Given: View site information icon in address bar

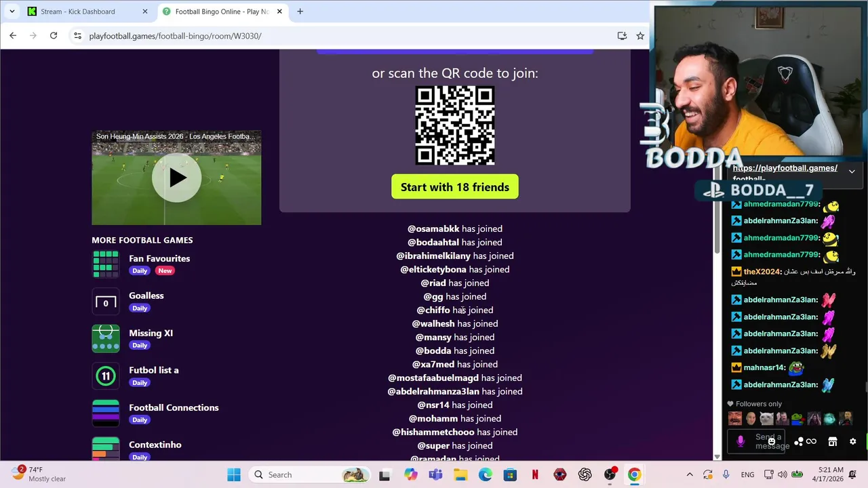Looking at the screenshot, I should click(77, 36).
